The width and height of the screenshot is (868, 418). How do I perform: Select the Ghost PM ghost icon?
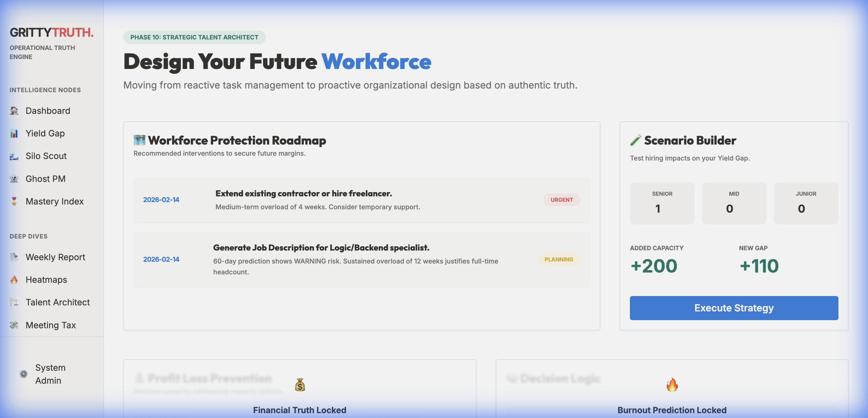click(14, 179)
